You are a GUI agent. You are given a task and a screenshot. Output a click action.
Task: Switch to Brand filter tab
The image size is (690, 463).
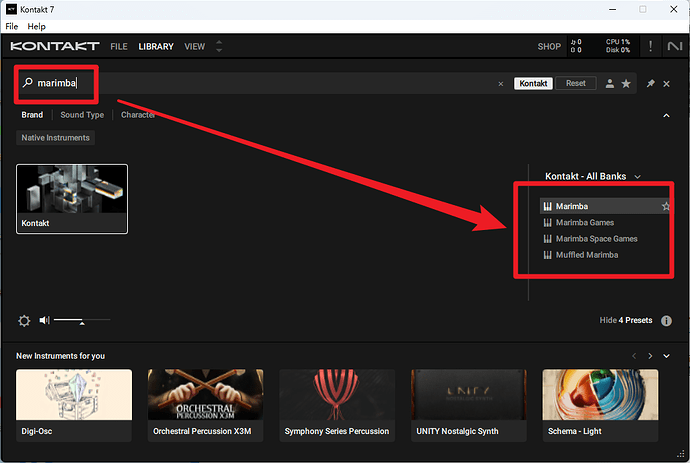point(32,115)
